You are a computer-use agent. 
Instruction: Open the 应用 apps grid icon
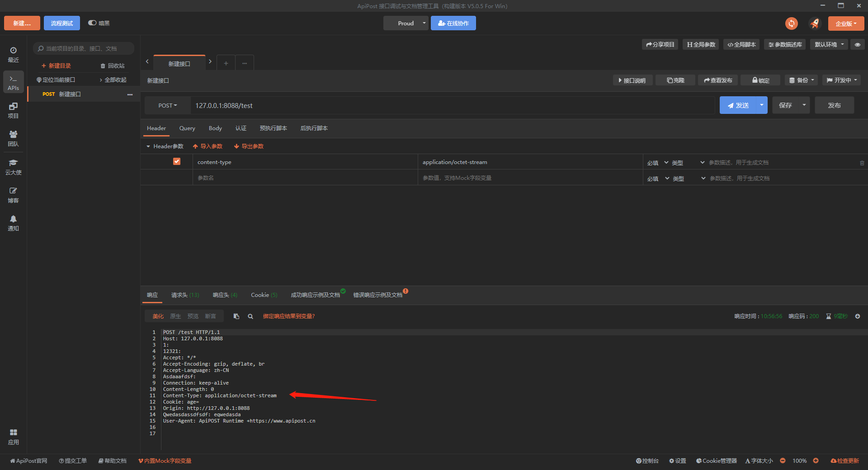click(x=13, y=437)
